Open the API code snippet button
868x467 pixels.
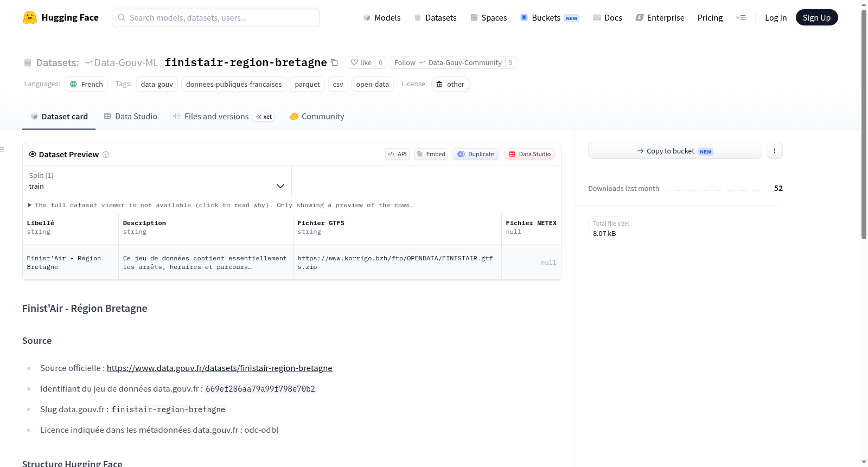pyautogui.click(x=397, y=154)
